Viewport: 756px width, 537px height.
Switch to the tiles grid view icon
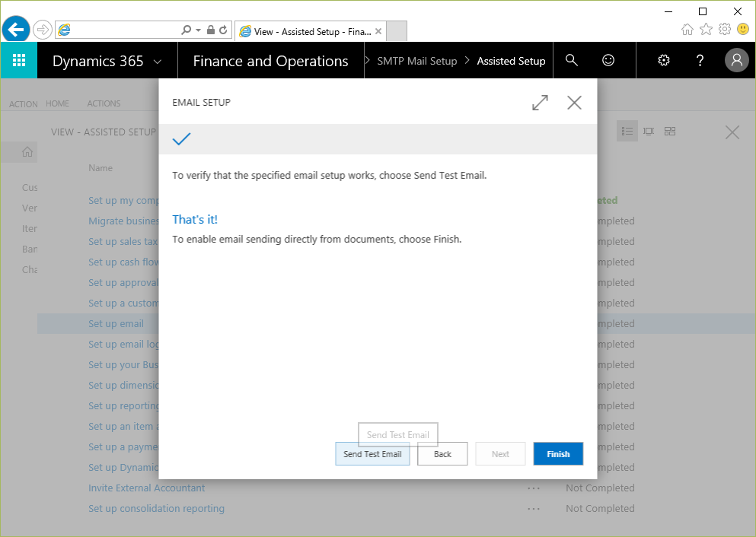tap(670, 131)
